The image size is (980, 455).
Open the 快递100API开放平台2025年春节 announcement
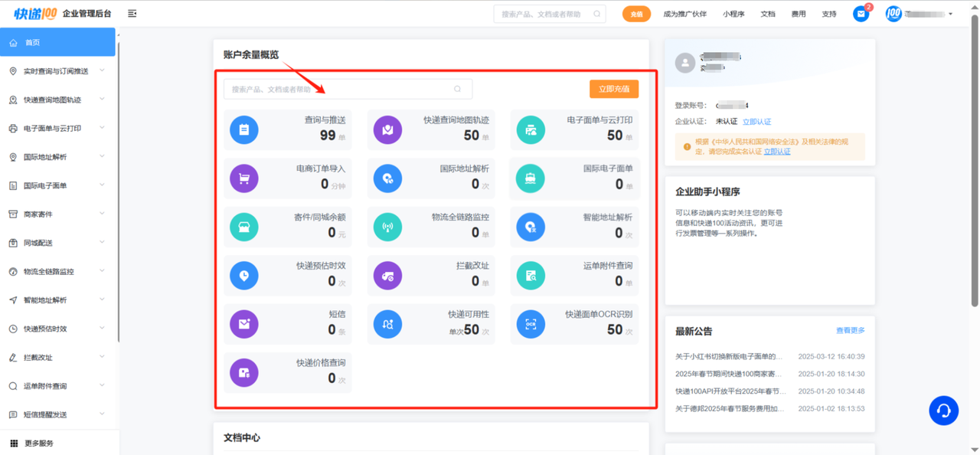(x=730, y=391)
